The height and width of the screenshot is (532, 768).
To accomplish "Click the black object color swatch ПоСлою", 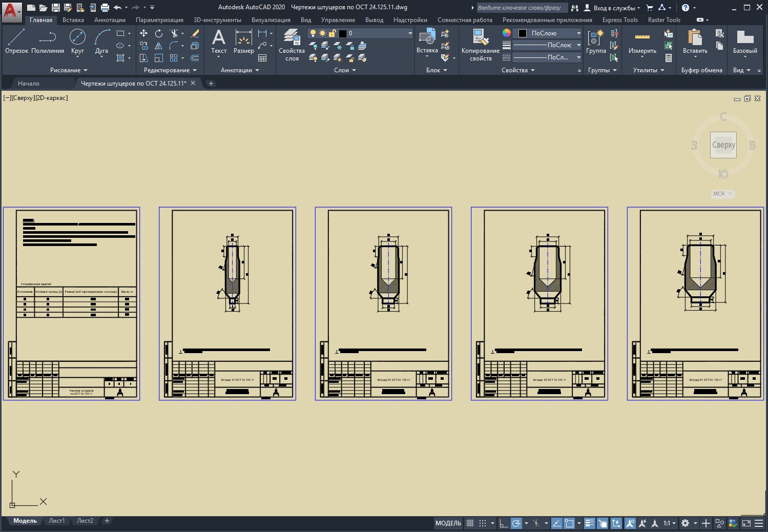I will point(523,33).
